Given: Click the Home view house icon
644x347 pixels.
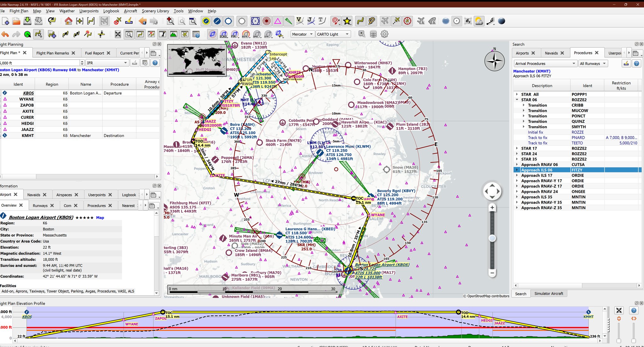Looking at the screenshot, I should (x=68, y=21).
